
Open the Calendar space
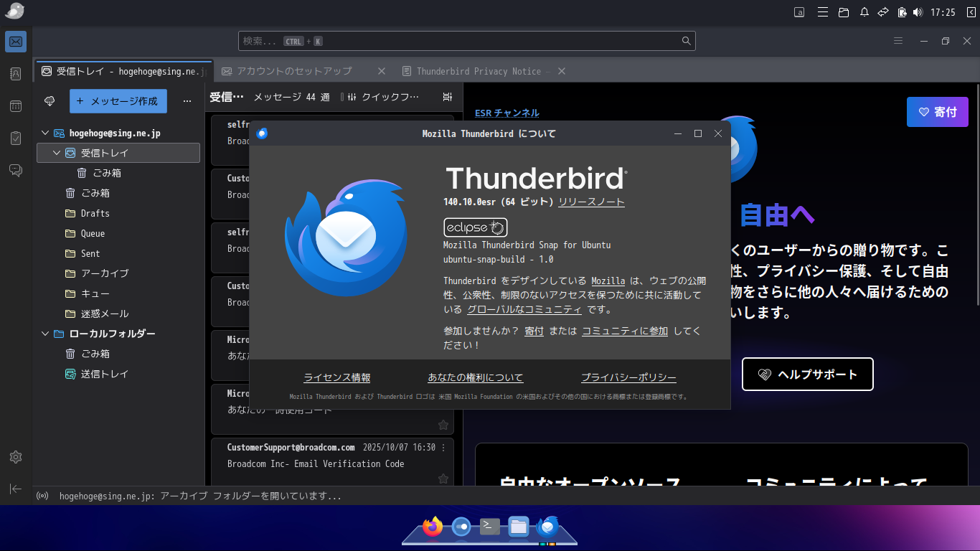pyautogui.click(x=16, y=105)
